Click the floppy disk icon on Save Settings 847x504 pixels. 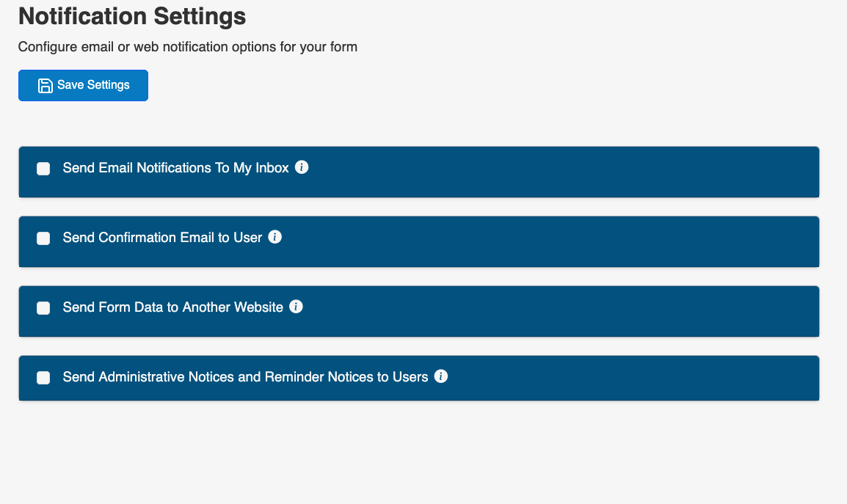[45, 85]
